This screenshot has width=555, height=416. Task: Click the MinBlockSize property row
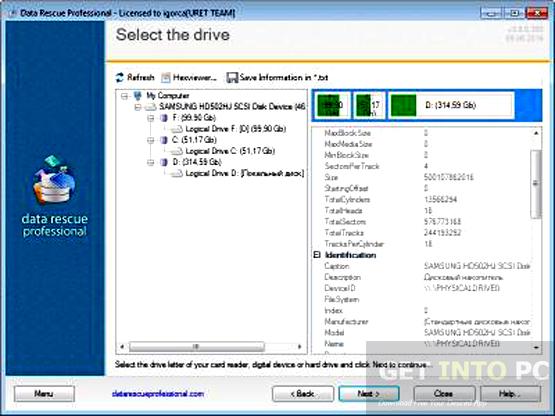pos(421,155)
